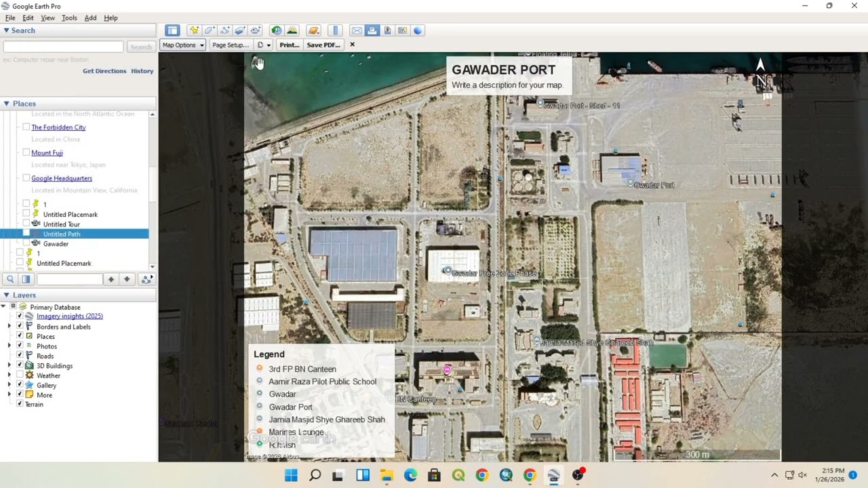Uncheck the Terrain layer checkbox

[20, 404]
